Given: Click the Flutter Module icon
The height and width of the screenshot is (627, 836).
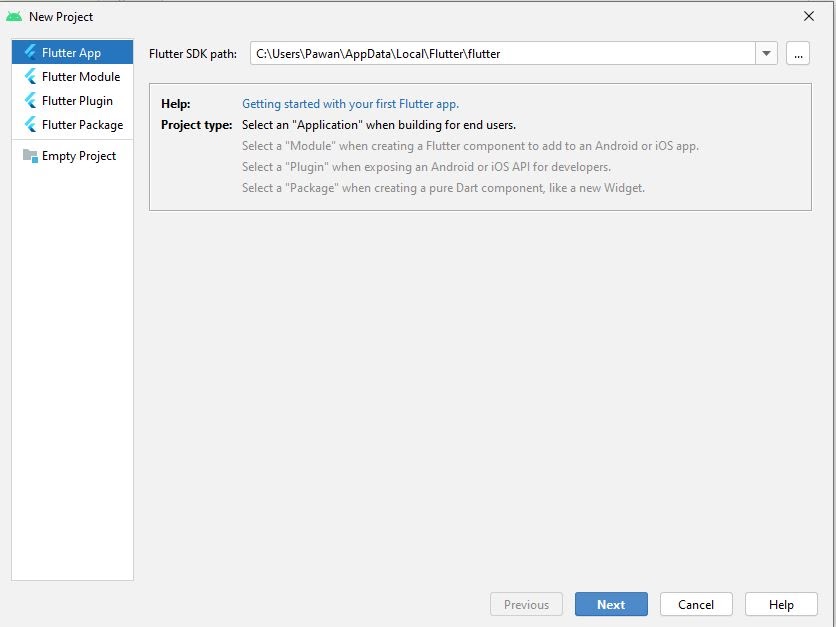Looking at the screenshot, I should (x=31, y=76).
